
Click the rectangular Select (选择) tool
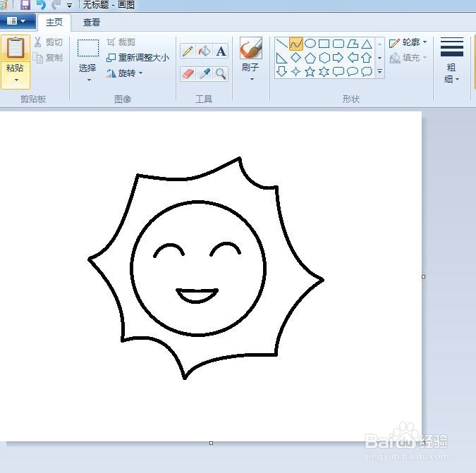click(x=88, y=48)
